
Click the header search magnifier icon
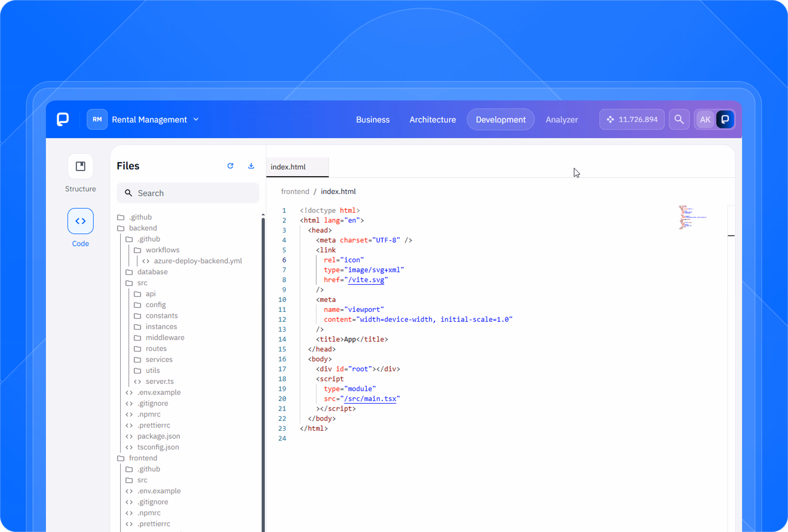coord(679,119)
